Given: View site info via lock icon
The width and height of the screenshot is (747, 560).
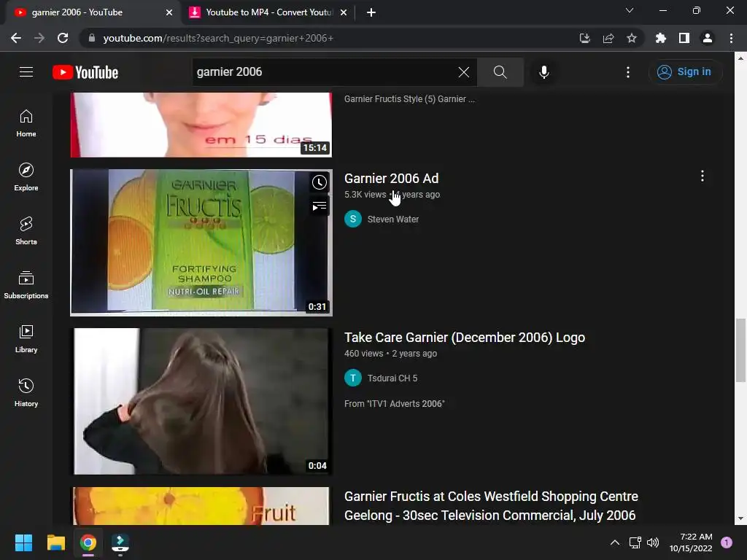Looking at the screenshot, I should coord(91,38).
